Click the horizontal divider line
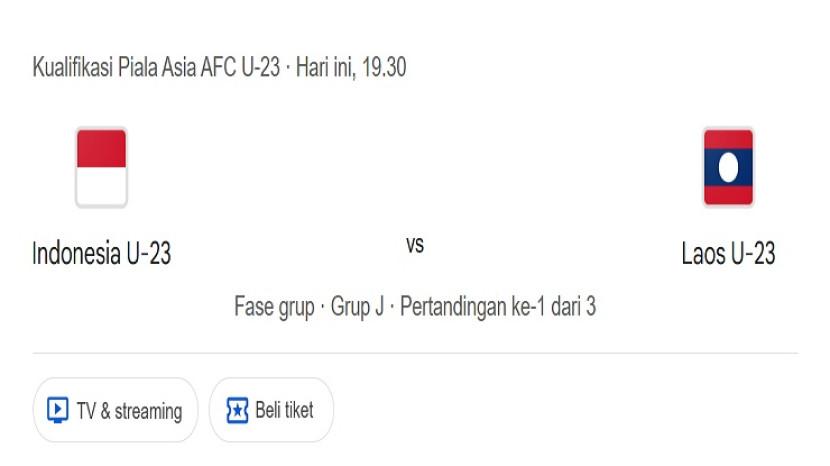The height and width of the screenshot is (466, 830). [415, 353]
